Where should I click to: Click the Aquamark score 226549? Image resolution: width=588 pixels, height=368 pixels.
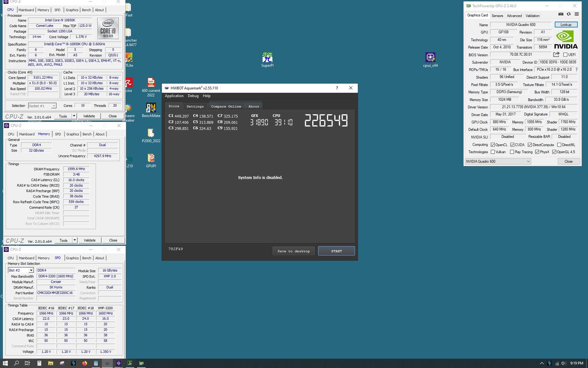[326, 121]
